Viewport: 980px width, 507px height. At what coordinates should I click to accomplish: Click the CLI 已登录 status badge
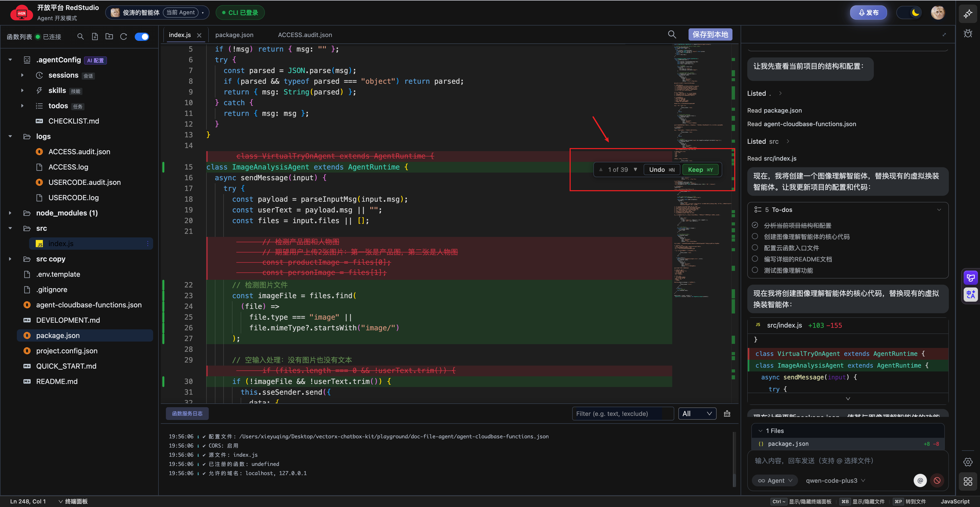click(x=240, y=13)
